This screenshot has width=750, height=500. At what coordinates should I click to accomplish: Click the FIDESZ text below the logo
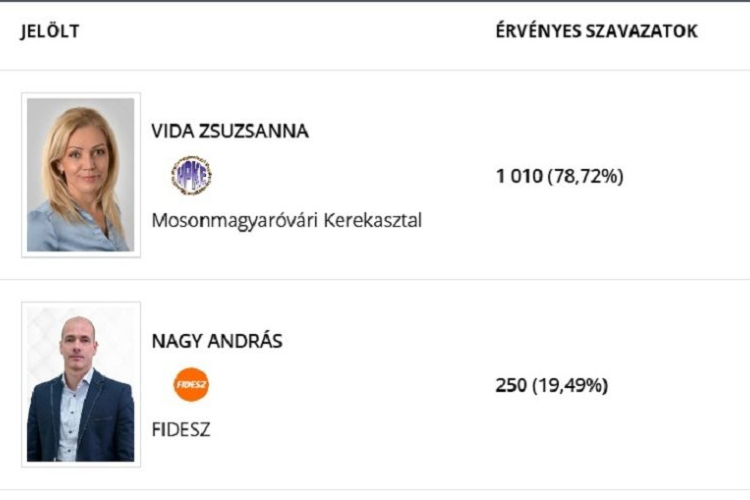click(x=181, y=430)
